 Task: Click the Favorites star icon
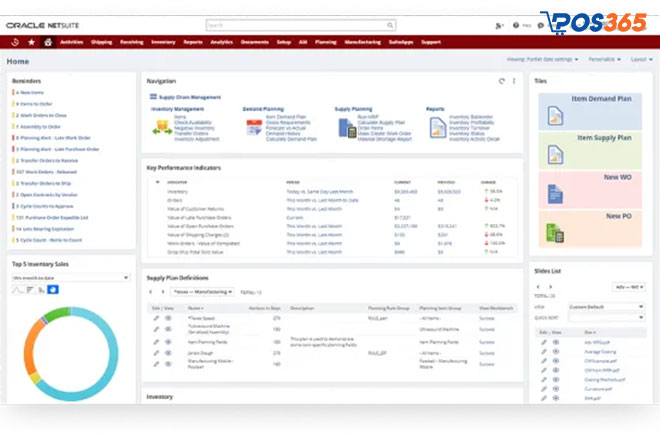click(31, 43)
